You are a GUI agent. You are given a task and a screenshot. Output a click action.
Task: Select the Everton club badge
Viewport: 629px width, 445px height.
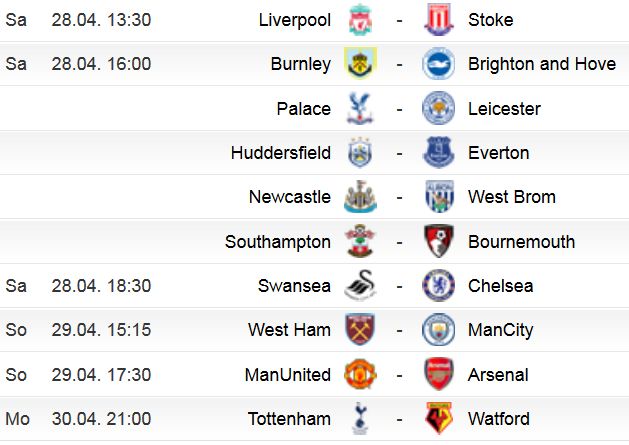439,152
